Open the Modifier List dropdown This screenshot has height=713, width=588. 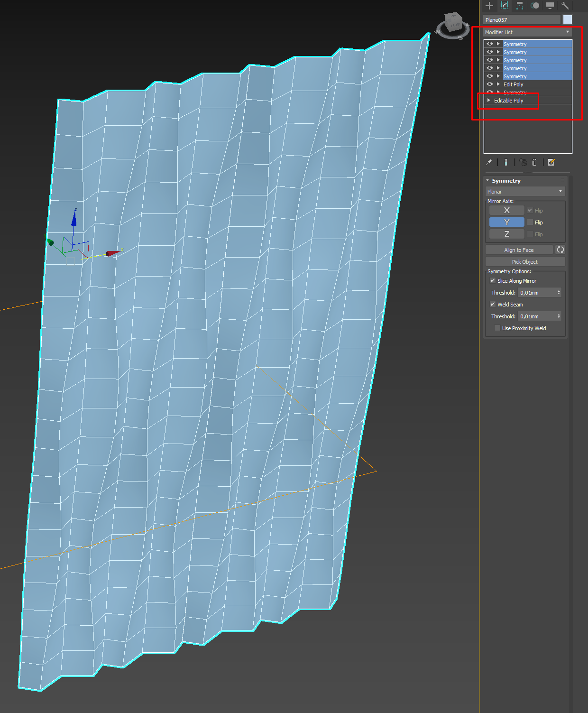coord(527,32)
